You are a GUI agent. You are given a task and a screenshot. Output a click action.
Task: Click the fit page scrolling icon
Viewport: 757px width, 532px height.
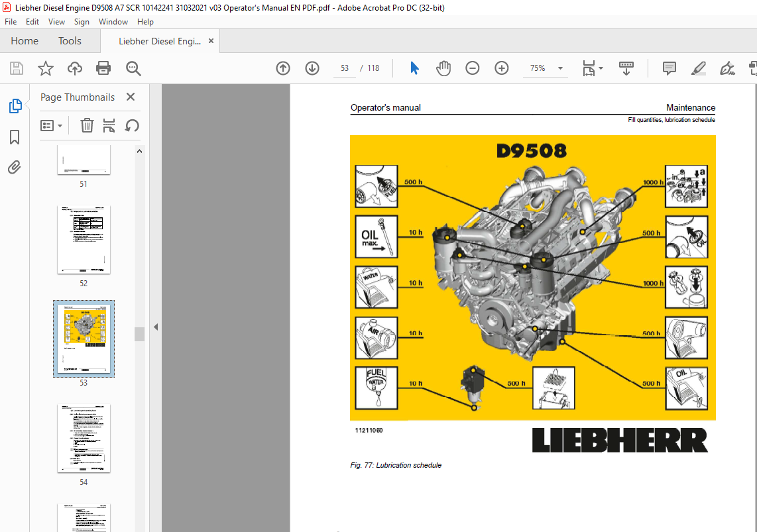(589, 68)
